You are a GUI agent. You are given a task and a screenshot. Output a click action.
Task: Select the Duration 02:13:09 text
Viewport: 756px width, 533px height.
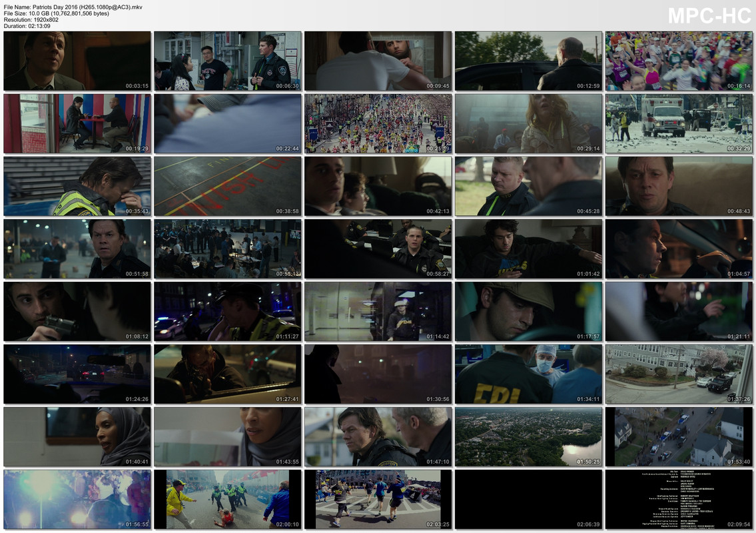pyautogui.click(x=27, y=26)
